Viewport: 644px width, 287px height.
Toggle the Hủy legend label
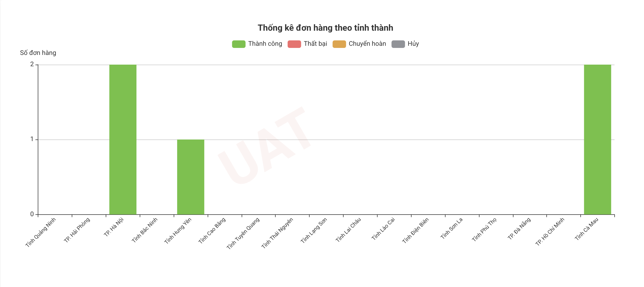[413, 44]
